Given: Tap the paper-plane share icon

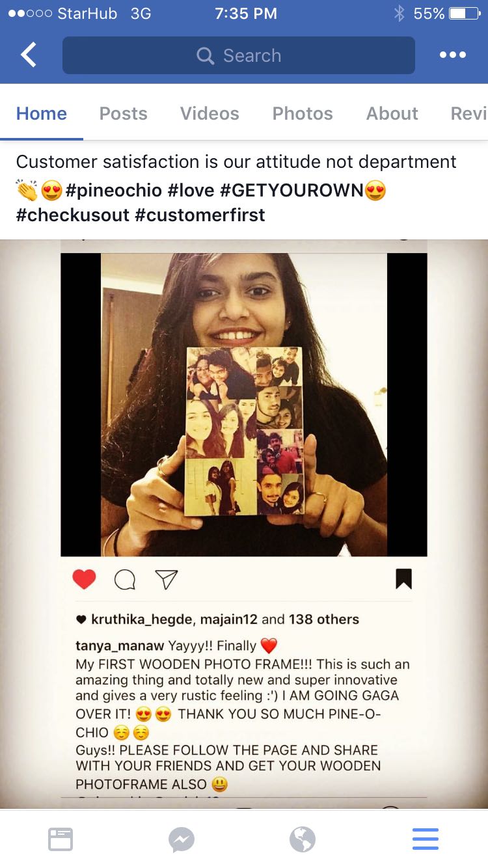Looking at the screenshot, I should 167,579.
